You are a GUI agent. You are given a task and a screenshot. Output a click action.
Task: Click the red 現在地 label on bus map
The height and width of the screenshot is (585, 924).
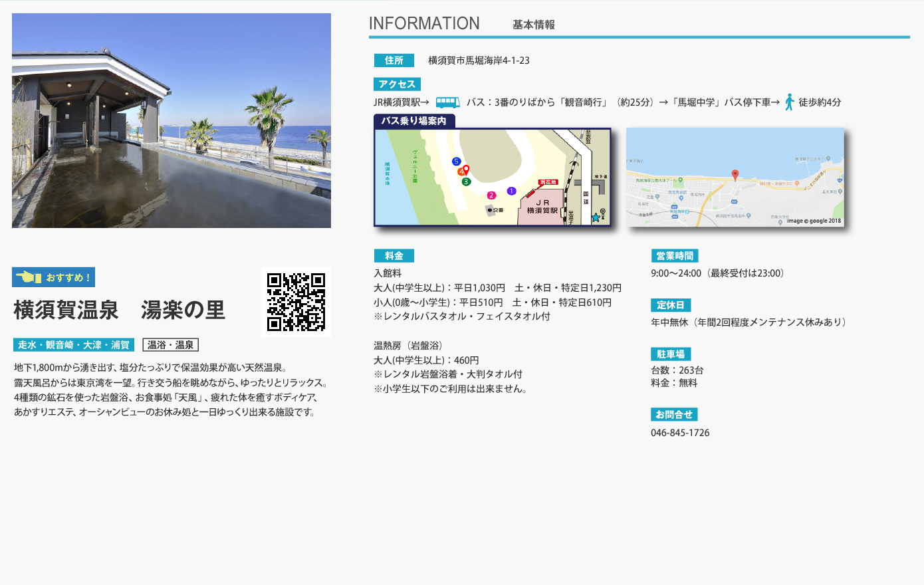(548, 182)
